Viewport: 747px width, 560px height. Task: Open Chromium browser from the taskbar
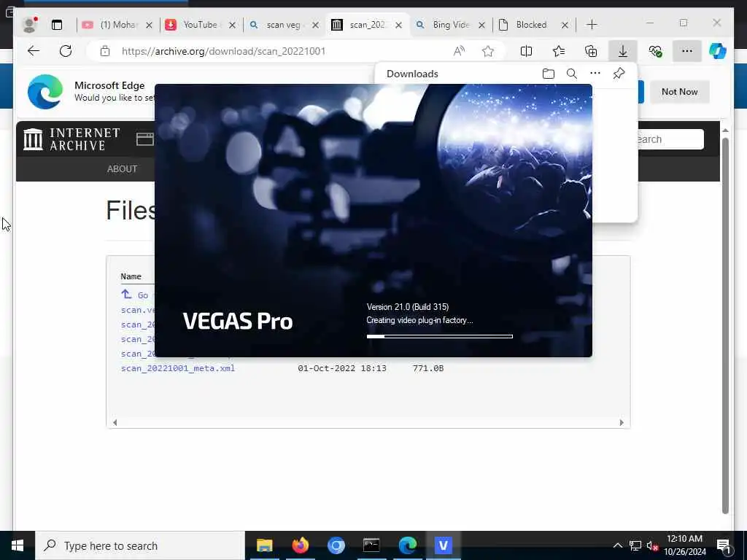coord(336,545)
